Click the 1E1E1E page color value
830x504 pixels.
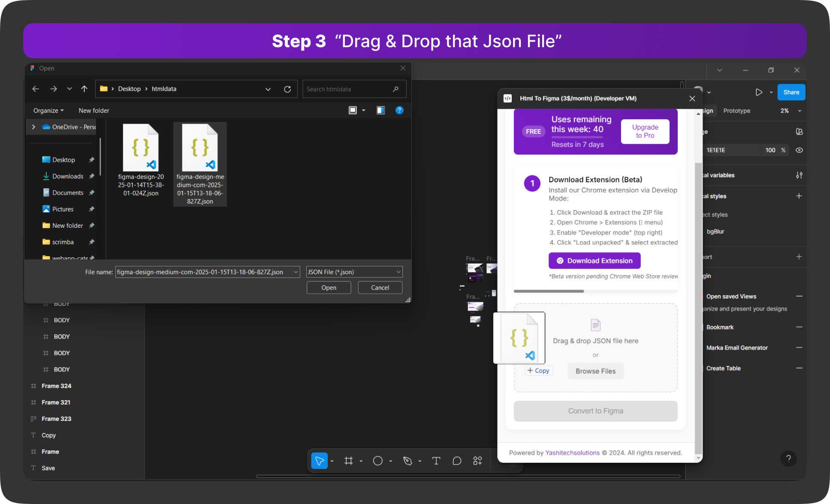715,150
